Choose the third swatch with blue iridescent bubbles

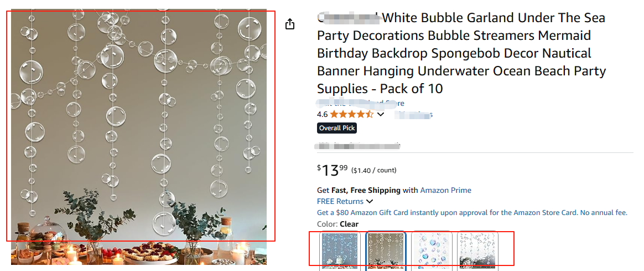pos(433,250)
